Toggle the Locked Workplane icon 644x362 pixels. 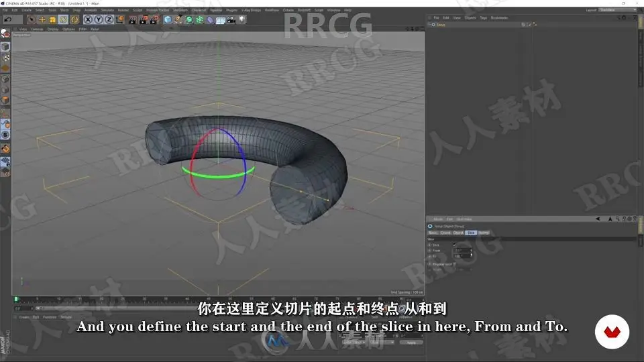point(5,162)
